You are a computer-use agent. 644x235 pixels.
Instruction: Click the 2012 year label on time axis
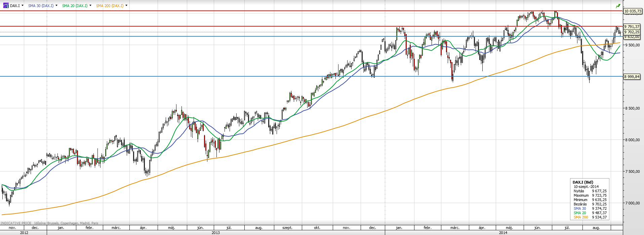coord(24,233)
